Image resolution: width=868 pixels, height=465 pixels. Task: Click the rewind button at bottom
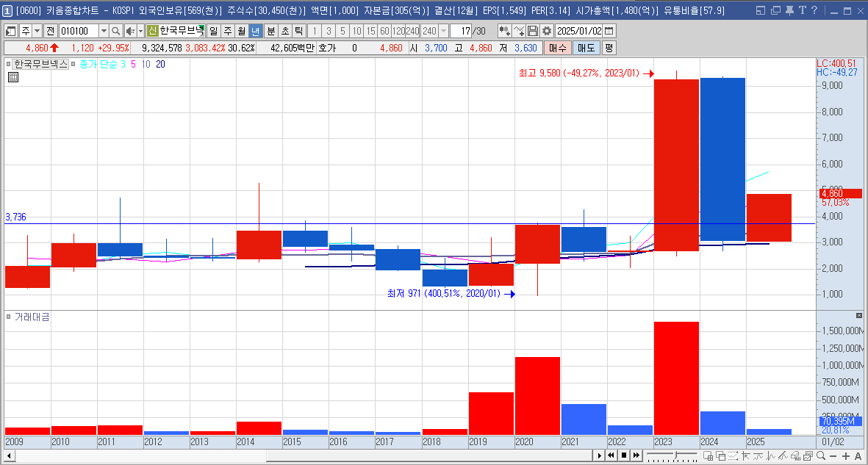[611, 455]
